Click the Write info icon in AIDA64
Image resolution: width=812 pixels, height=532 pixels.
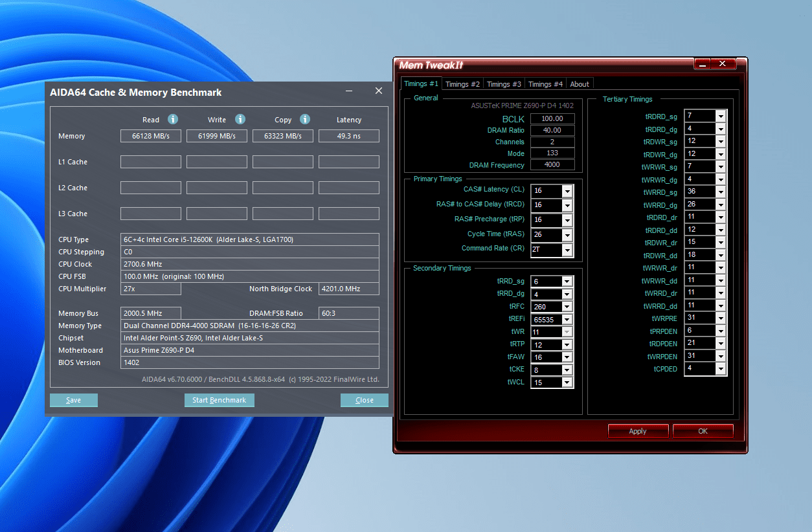[x=240, y=119]
